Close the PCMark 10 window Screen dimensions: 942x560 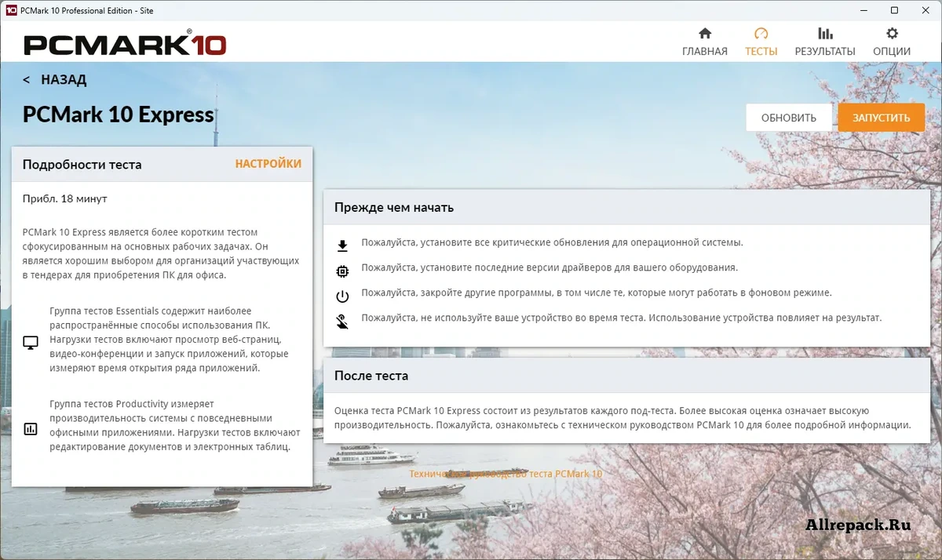pyautogui.click(x=926, y=10)
